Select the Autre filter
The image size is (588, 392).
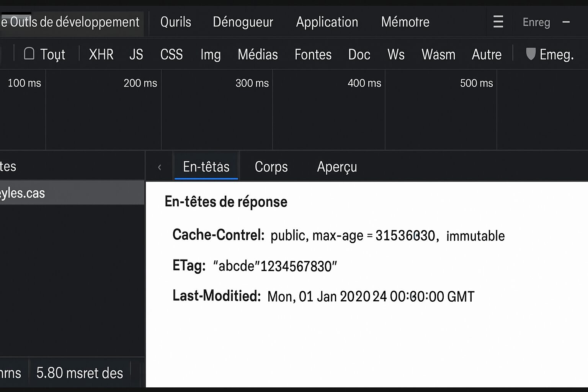click(x=487, y=54)
